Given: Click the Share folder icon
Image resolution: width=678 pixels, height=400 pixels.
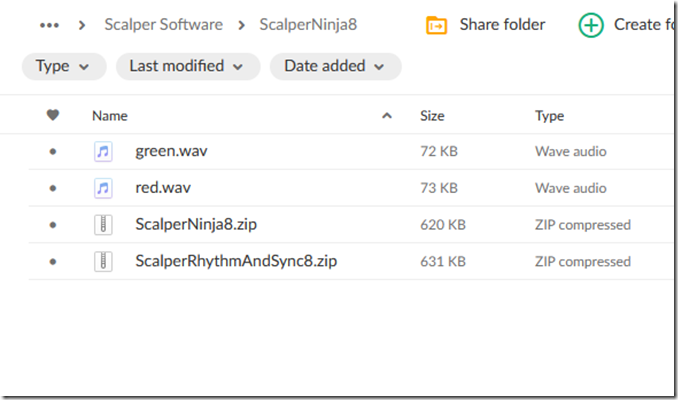Looking at the screenshot, I should coord(436,25).
